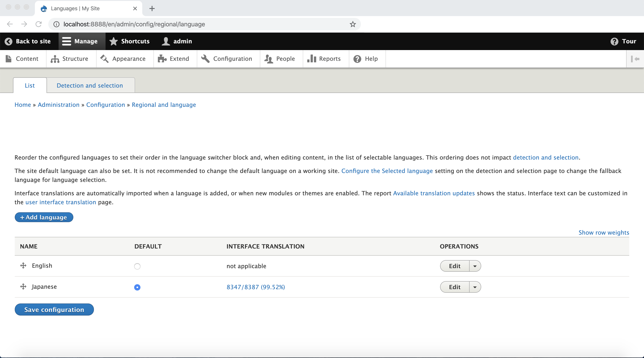Image resolution: width=644 pixels, height=358 pixels.
Task: Open the Edit dropdown for English
Action: pos(475,266)
